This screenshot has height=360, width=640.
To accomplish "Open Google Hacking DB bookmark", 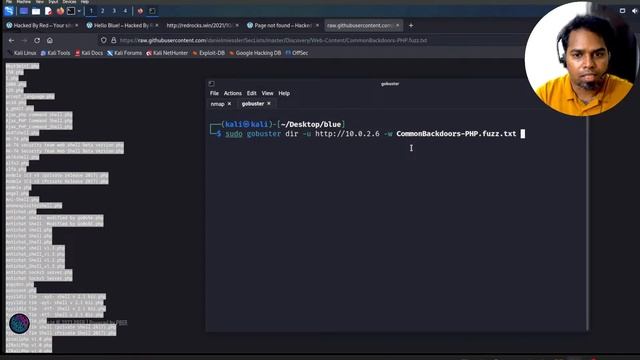I will click(255, 53).
